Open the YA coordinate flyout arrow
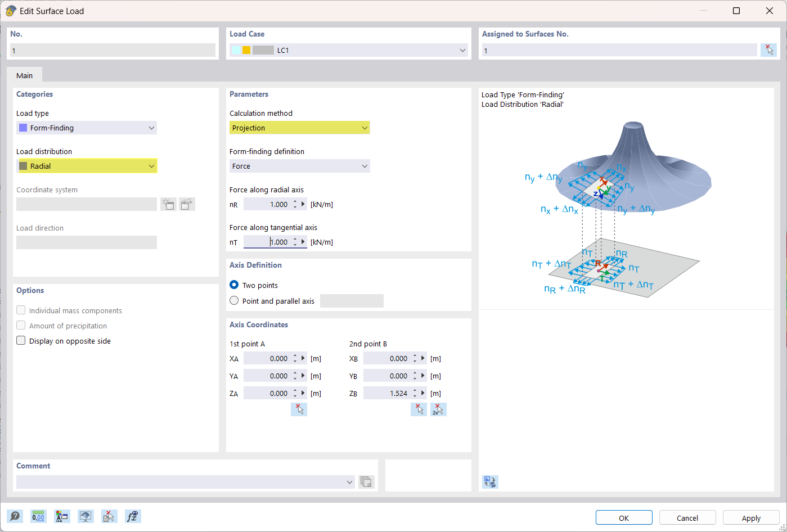This screenshot has height=532, width=787. [303, 376]
